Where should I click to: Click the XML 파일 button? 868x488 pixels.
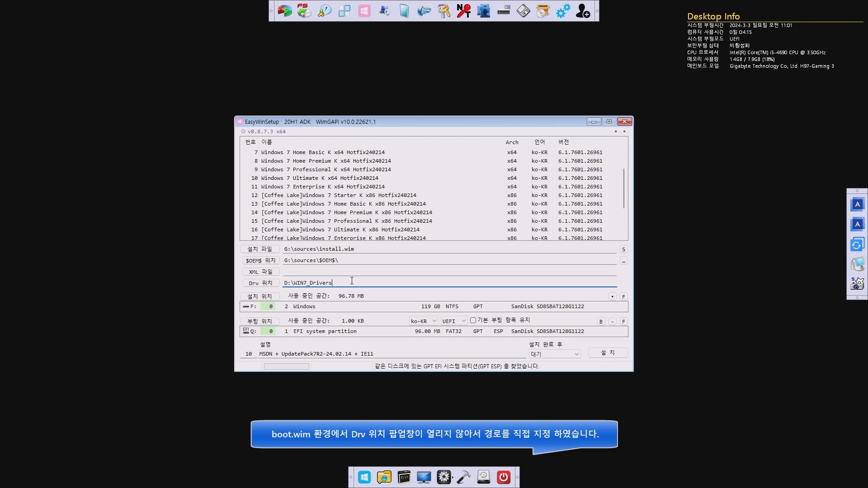pos(260,272)
